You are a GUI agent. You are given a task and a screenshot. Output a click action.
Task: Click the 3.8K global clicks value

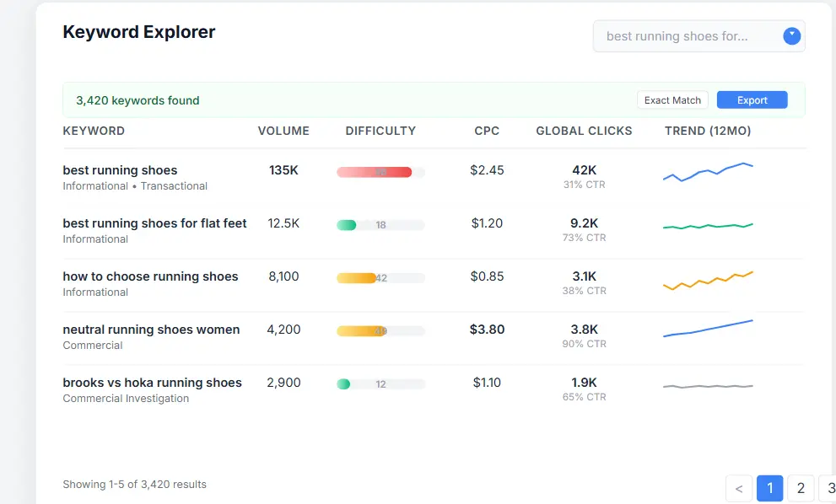[x=585, y=330]
